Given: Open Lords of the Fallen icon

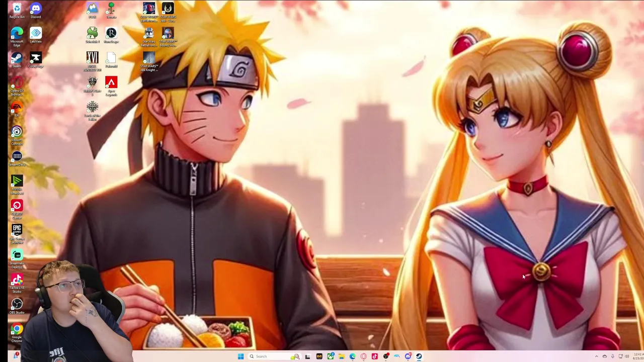Looking at the screenshot, I should click(x=92, y=111).
